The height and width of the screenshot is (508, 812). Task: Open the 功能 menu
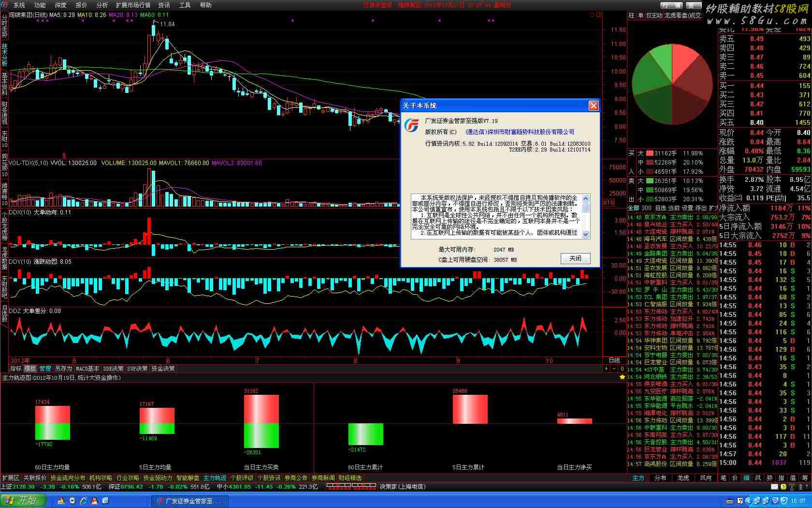40,5
